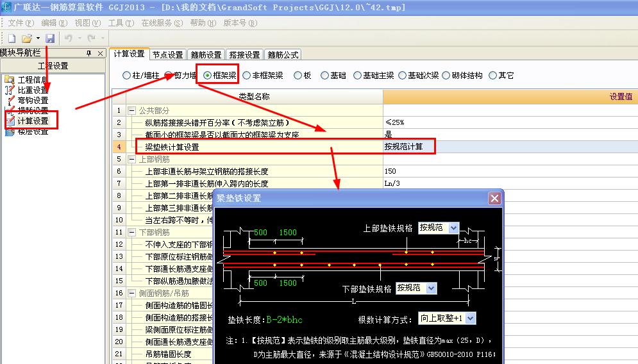
Task: Open the 编辑(E) menu
Action: 54,23
